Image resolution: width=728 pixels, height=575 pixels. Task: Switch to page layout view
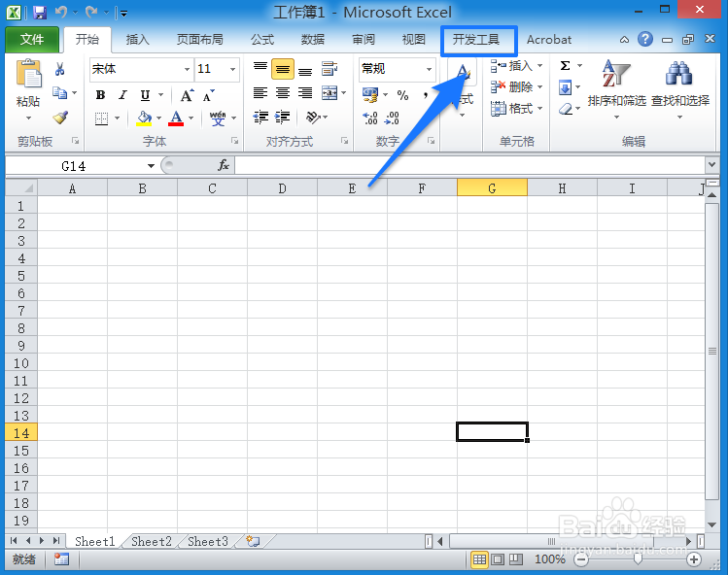(x=498, y=559)
